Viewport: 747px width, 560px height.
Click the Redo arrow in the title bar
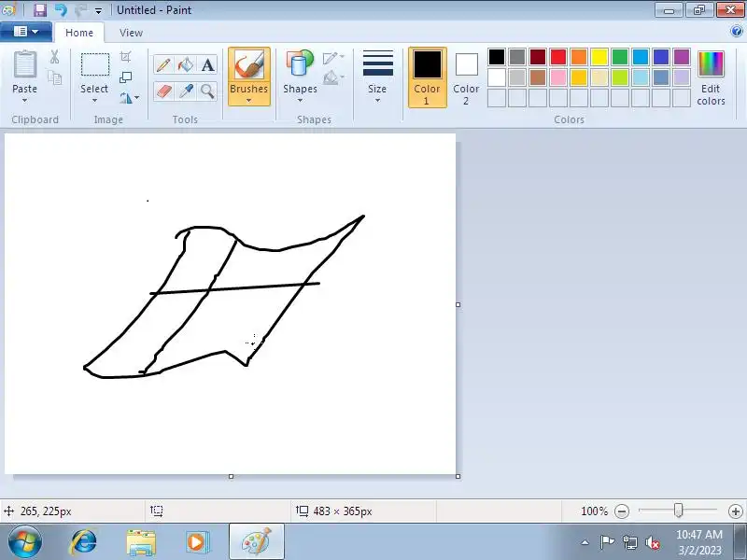click(80, 10)
